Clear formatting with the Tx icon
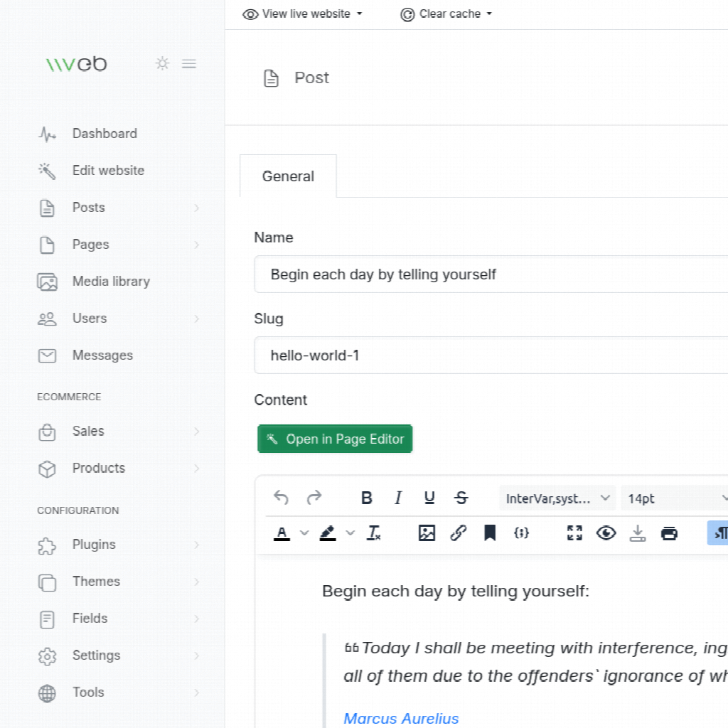This screenshot has height=728, width=728. tap(374, 533)
